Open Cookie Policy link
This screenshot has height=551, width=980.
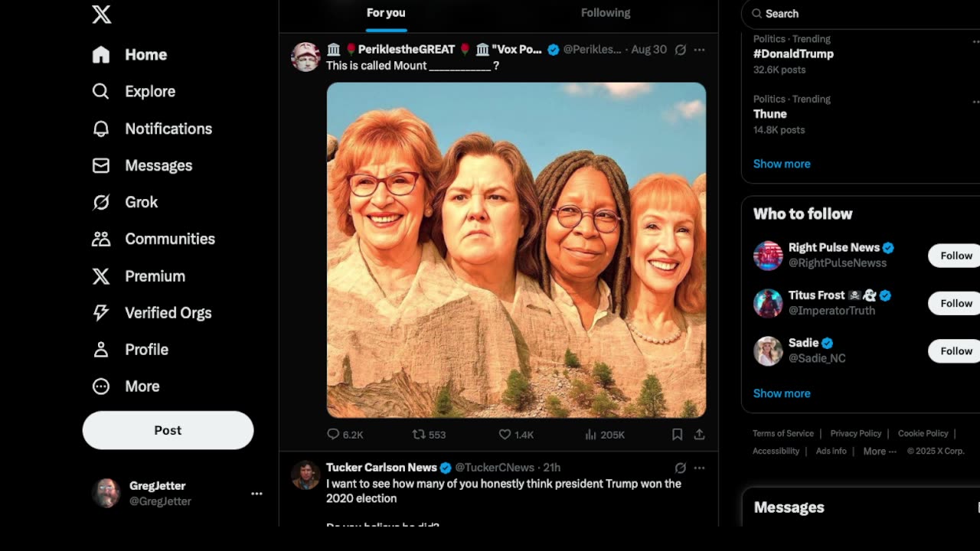(x=923, y=433)
